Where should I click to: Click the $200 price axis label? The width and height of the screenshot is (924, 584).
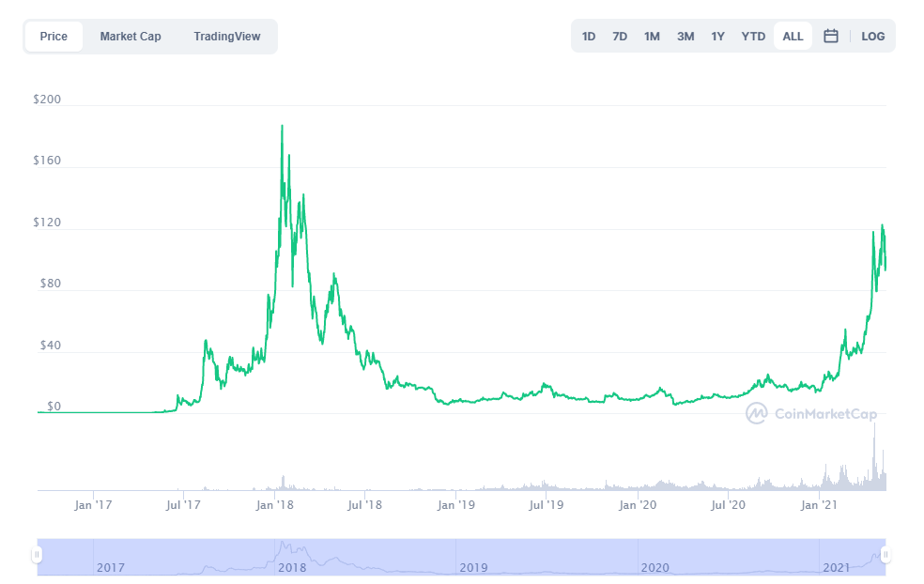(x=47, y=99)
